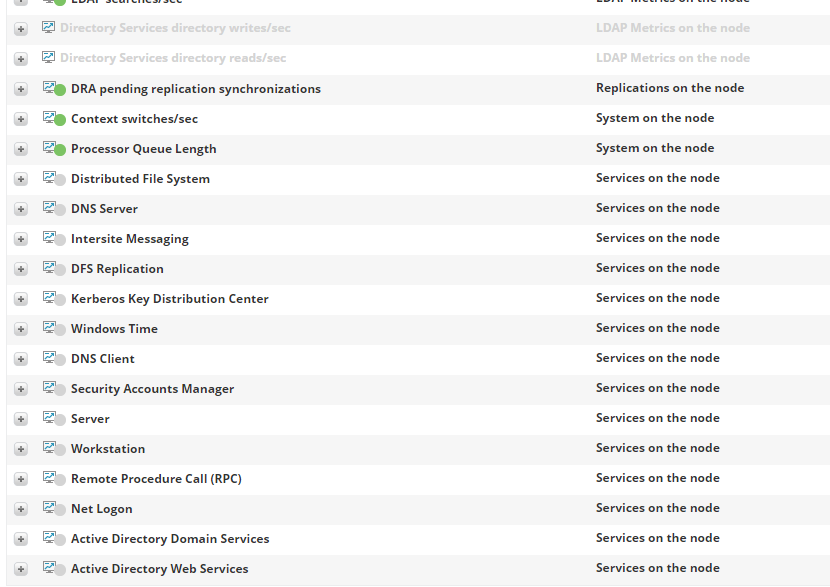Click 'Services on the node' for Net Logon
Viewport: 830px width, 587px height.
click(x=657, y=508)
